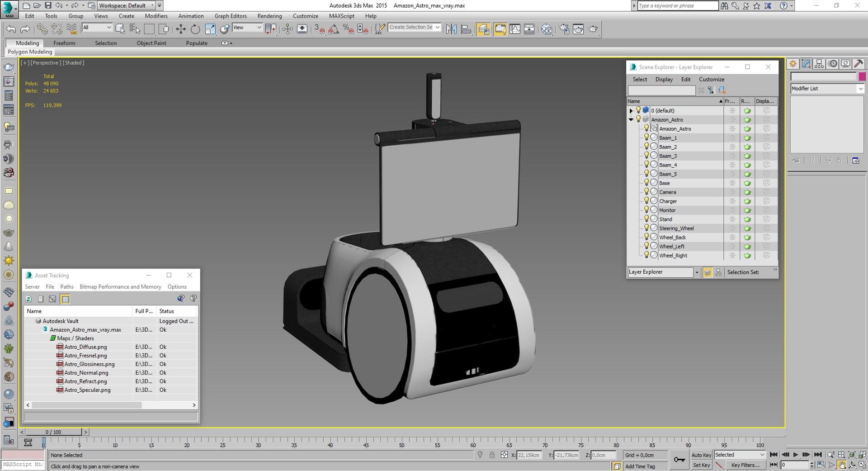Open the selection filter All dropdown
868x471 pixels.
click(x=97, y=28)
